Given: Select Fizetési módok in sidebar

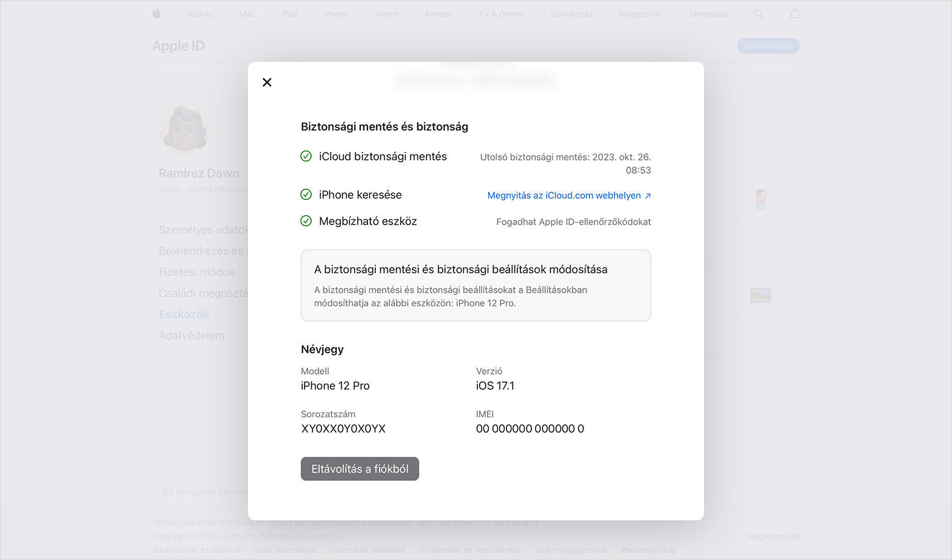Looking at the screenshot, I should (x=197, y=272).
